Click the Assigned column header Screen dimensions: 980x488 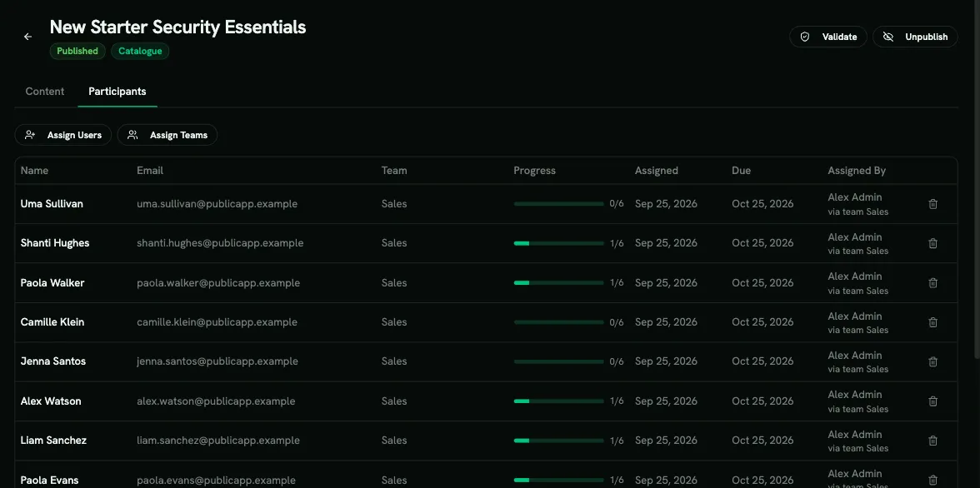(x=657, y=171)
